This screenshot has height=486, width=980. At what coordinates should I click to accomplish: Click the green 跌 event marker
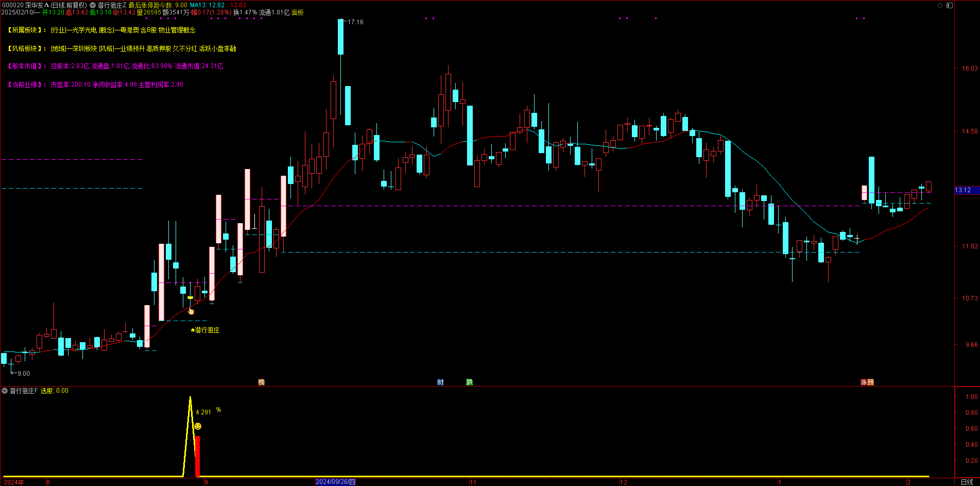pyautogui.click(x=469, y=382)
